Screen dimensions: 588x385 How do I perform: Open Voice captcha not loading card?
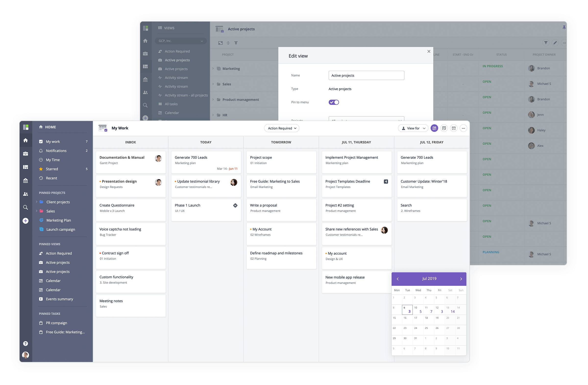tap(131, 234)
